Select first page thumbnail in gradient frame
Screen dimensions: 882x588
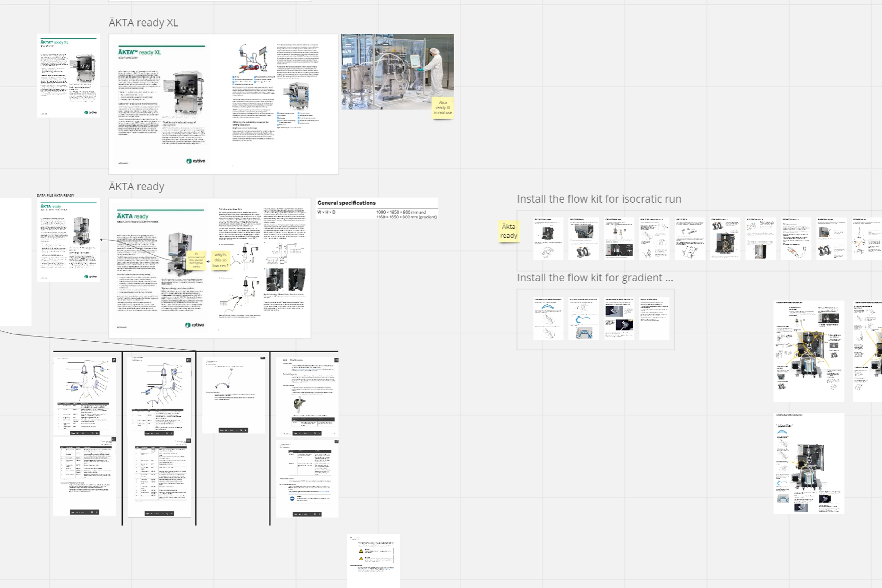tap(548, 318)
